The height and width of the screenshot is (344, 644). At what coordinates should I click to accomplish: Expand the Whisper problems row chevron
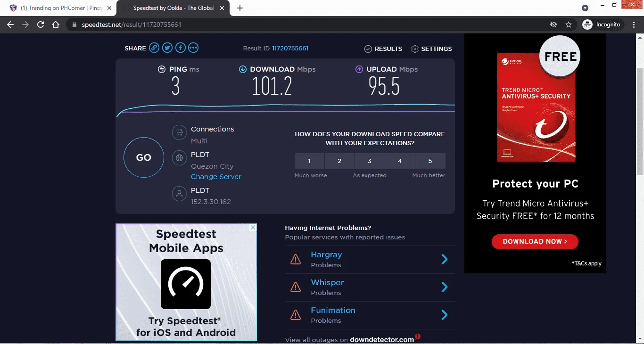coord(444,287)
